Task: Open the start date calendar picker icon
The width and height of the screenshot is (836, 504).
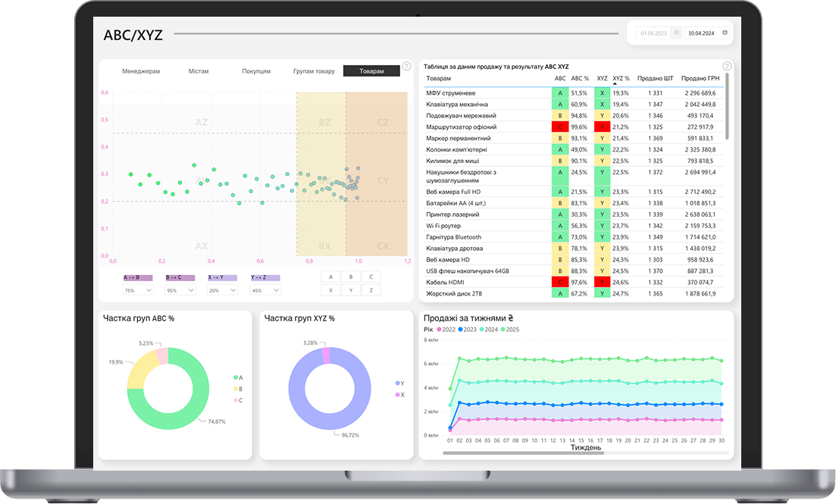Action: [x=677, y=33]
